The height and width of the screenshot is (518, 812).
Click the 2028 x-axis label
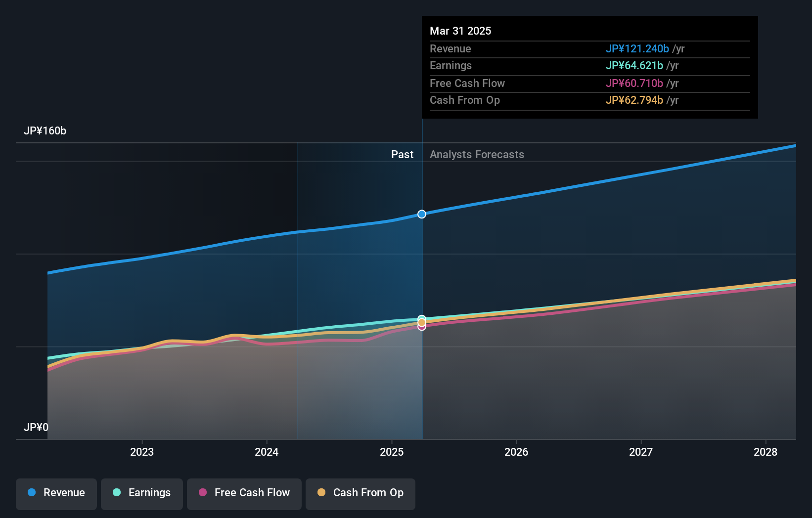[766, 452]
